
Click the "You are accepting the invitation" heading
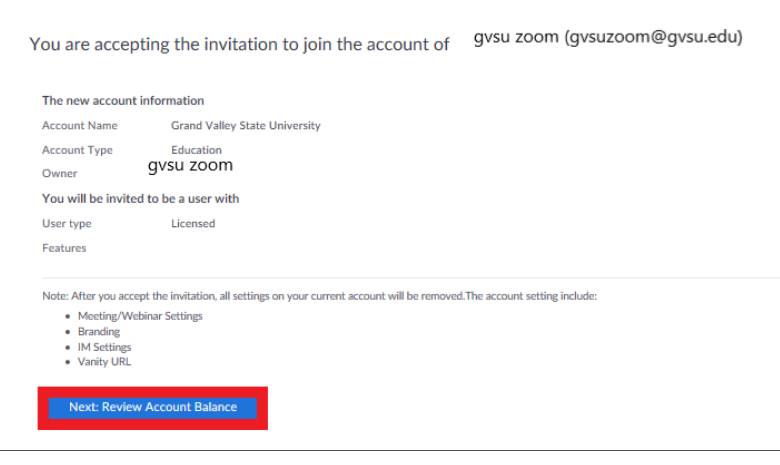[239, 46]
